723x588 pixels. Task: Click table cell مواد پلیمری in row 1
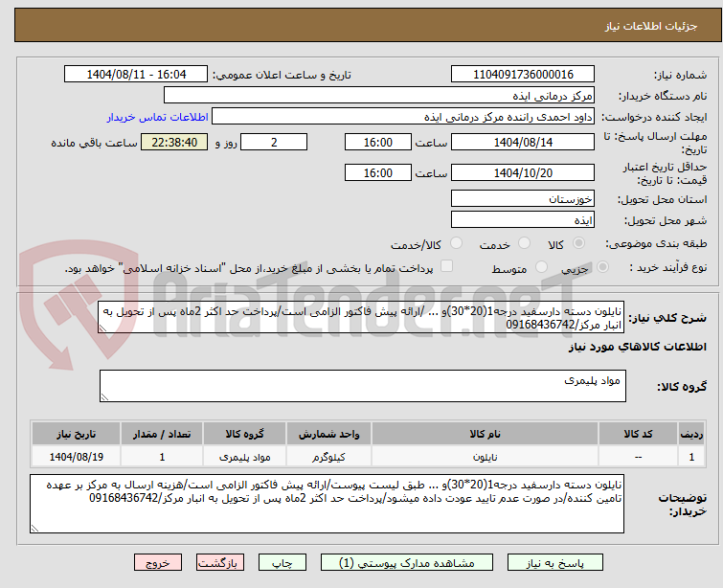click(x=244, y=457)
